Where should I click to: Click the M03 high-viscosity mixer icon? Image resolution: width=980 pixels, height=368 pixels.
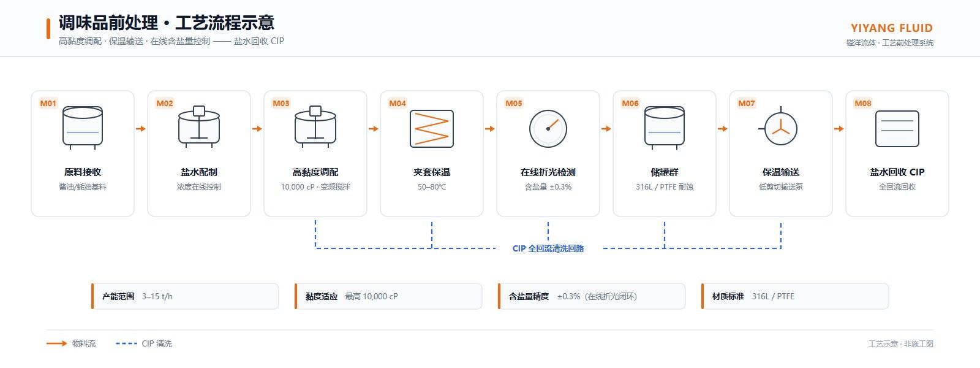[x=315, y=127]
